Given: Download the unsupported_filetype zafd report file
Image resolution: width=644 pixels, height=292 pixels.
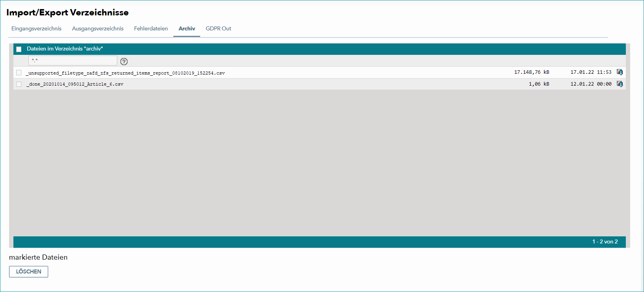Looking at the screenshot, I should coord(620,72).
